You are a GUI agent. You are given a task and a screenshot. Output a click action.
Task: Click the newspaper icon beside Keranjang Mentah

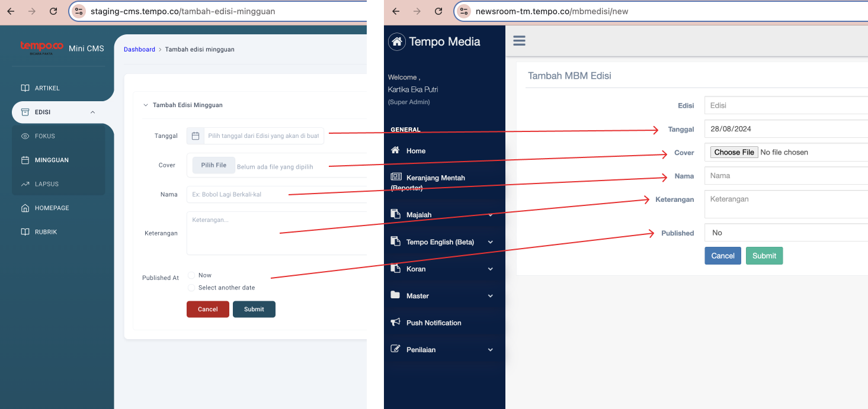[x=396, y=177]
